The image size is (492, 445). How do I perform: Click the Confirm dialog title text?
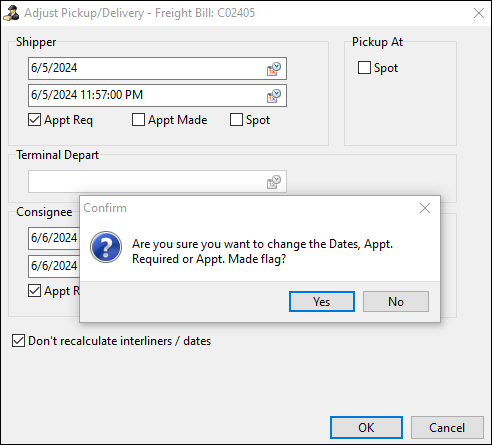[x=105, y=208]
